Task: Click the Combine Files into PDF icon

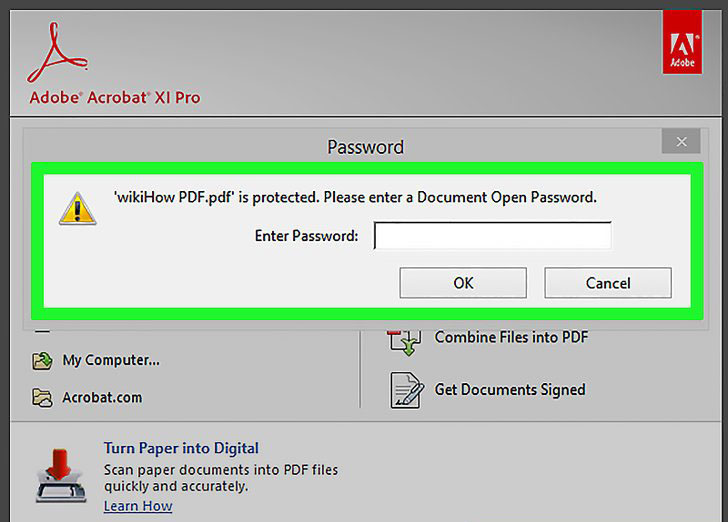Action: click(404, 343)
